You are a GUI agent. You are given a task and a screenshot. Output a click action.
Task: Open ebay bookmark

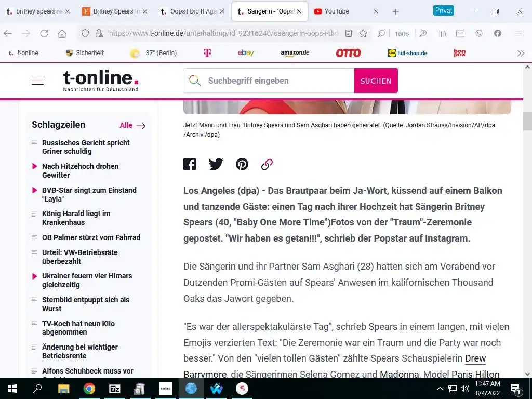pyautogui.click(x=246, y=53)
